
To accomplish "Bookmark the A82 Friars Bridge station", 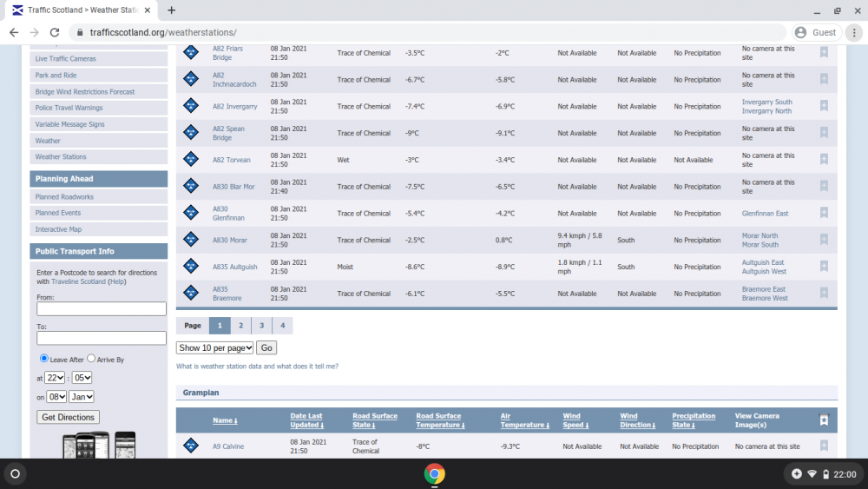I will (824, 53).
